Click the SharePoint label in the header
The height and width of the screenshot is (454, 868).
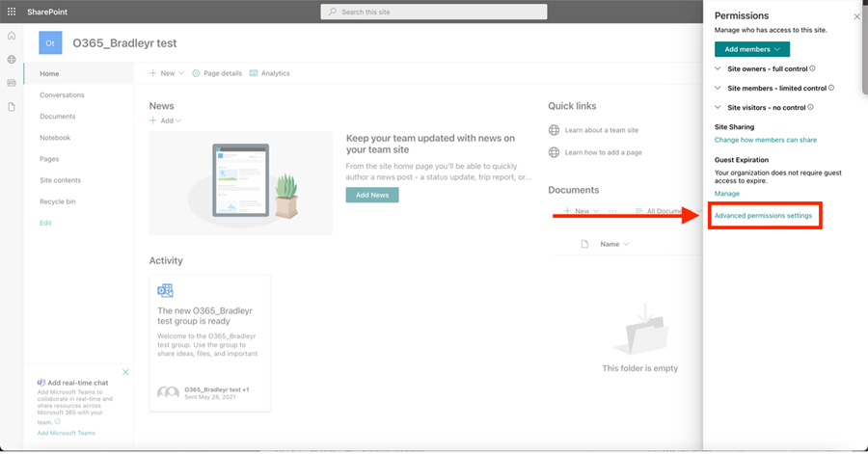tap(47, 12)
